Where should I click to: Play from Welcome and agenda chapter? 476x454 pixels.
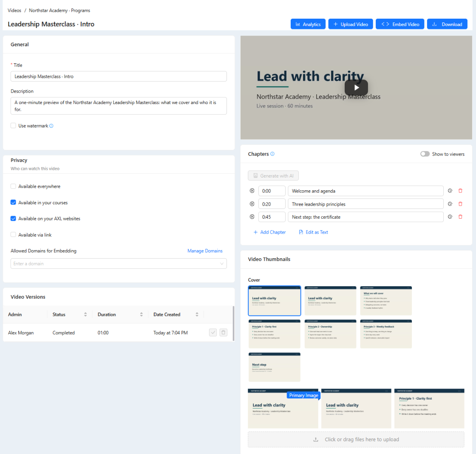click(x=252, y=191)
